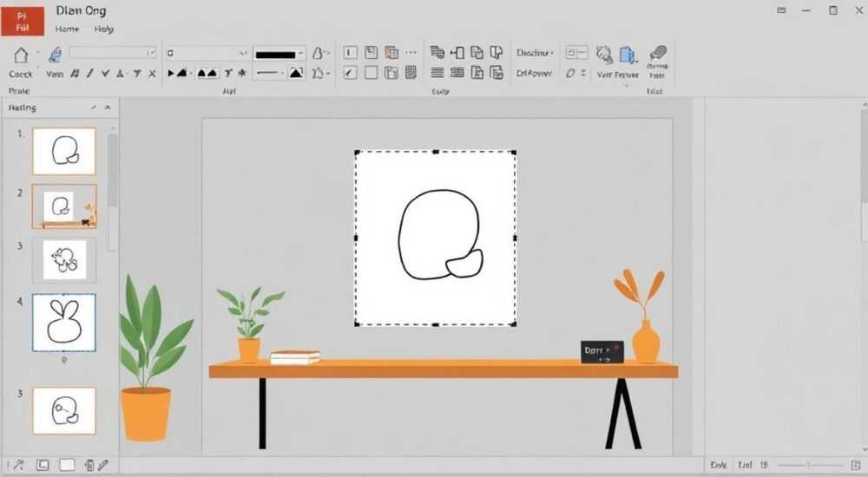Click the blue paint brush icon above Vain
The image size is (868, 477).
(55, 55)
